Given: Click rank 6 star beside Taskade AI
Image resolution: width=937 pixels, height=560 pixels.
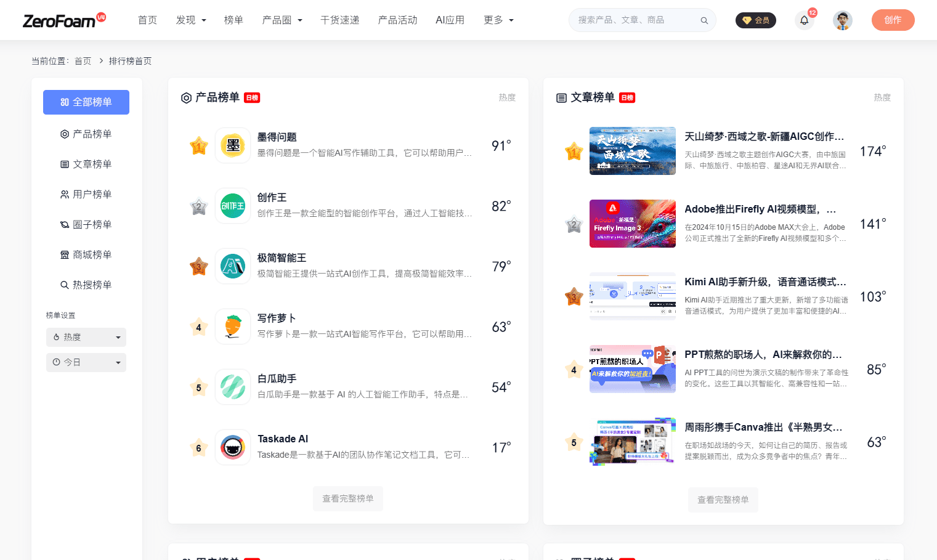Looking at the screenshot, I should (x=198, y=448).
